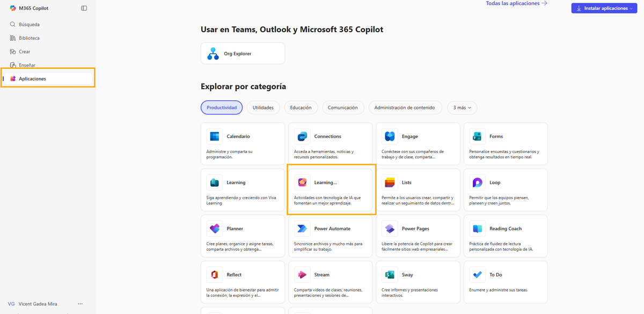This screenshot has width=644, height=314.
Task: Click the 'Explorar por categoría' heading
Action: click(x=243, y=86)
